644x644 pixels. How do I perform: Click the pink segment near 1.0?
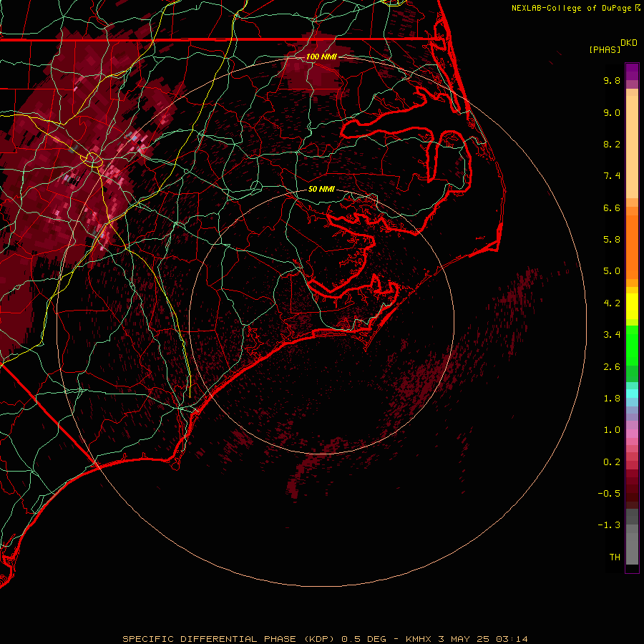pyautogui.click(x=632, y=434)
